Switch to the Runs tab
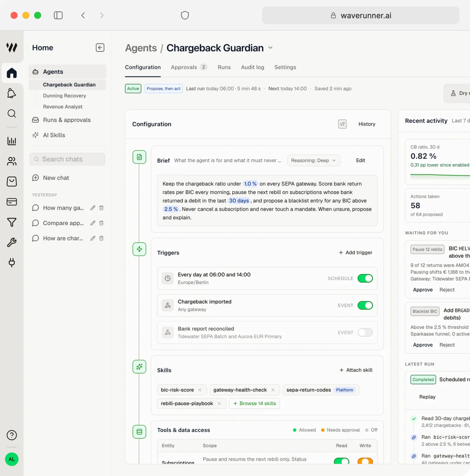The height and width of the screenshot is (476, 470). (224, 67)
